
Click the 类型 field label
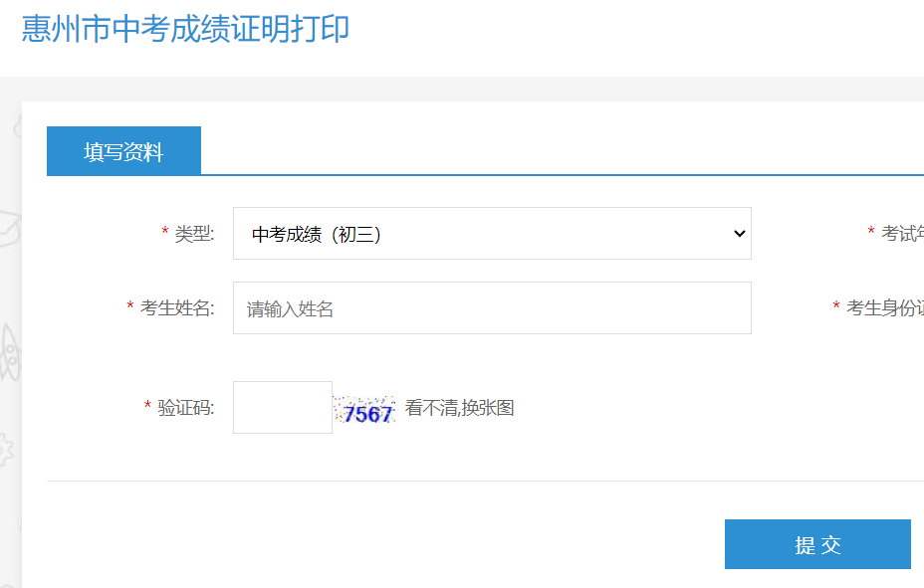(x=194, y=234)
